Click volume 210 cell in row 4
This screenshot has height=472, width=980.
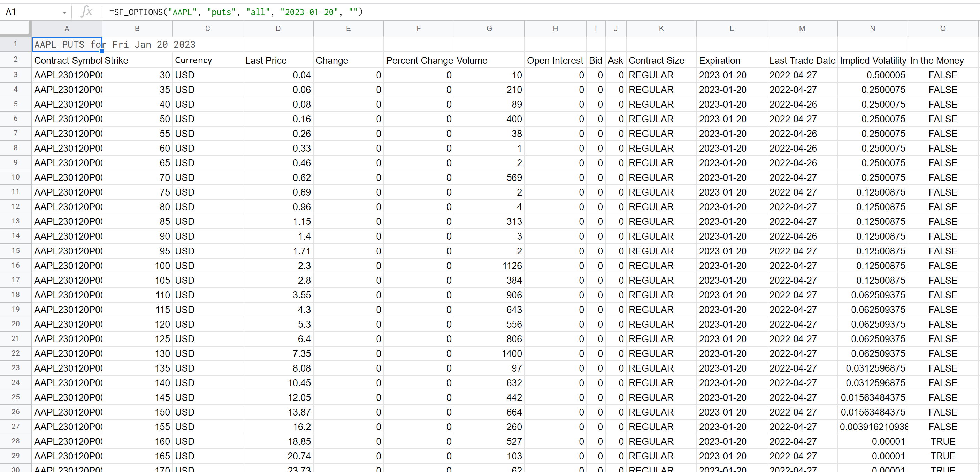(x=489, y=90)
